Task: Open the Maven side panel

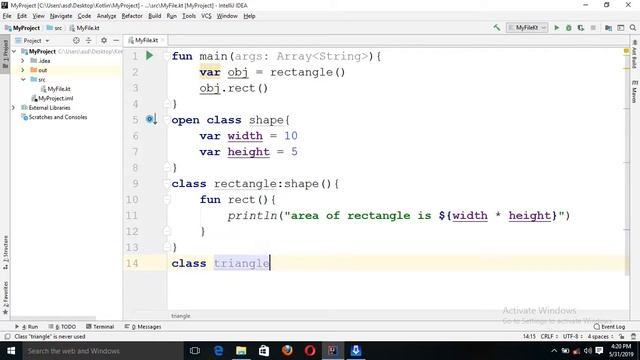Action: click(x=634, y=92)
